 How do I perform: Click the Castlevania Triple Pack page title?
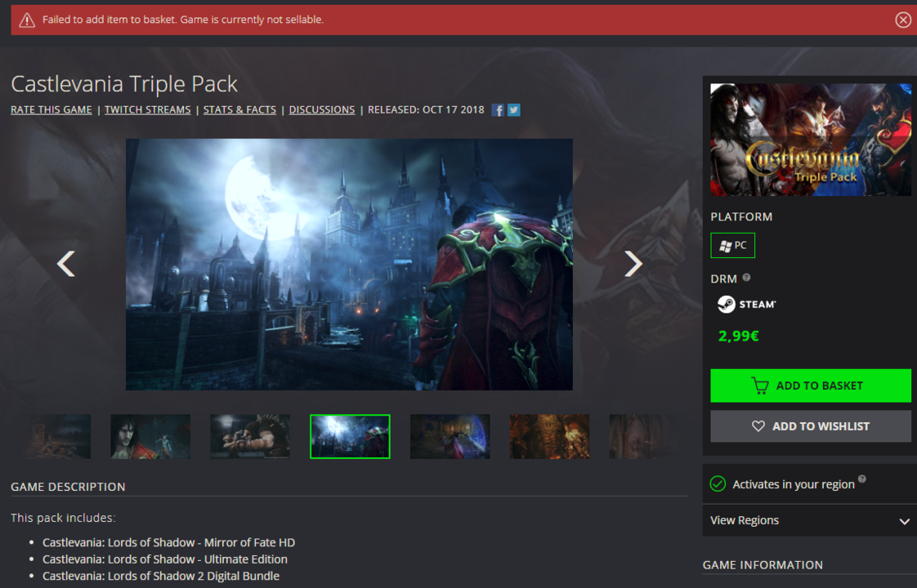(x=124, y=84)
